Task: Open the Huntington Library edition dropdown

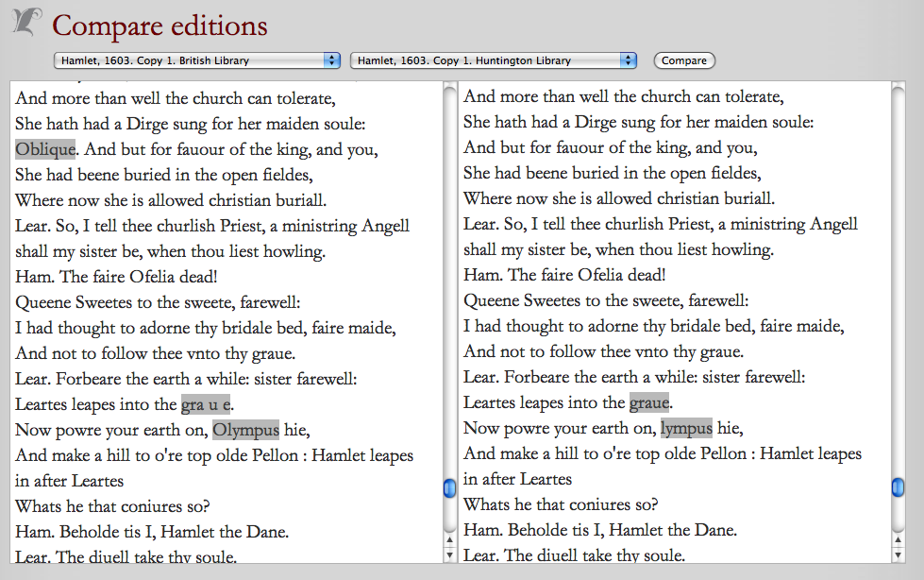Action: point(494,60)
